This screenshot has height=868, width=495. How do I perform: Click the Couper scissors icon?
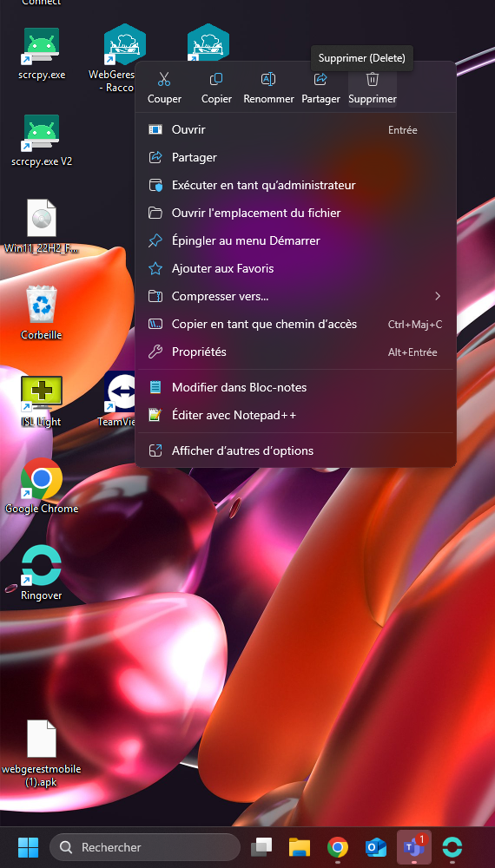point(164,80)
